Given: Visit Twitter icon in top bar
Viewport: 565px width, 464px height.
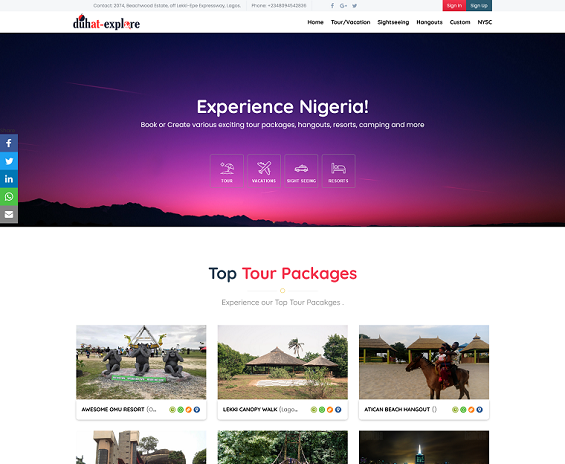Looking at the screenshot, I should pyautogui.click(x=355, y=5).
